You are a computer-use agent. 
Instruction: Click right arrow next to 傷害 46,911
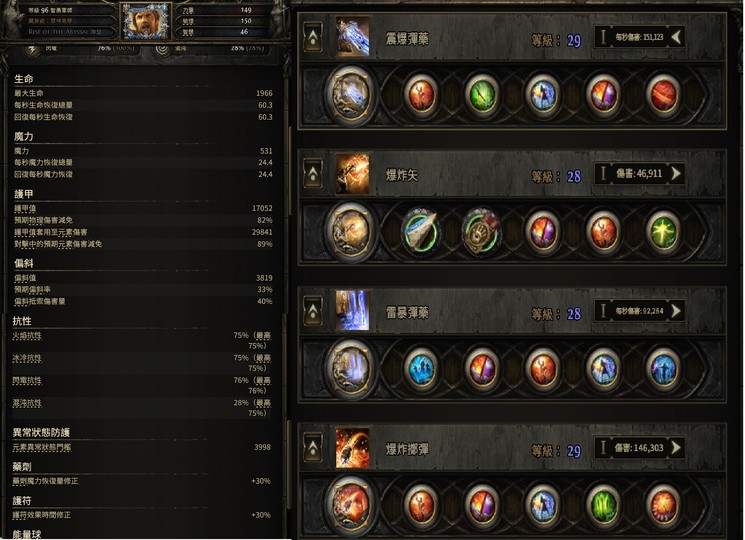click(675, 173)
